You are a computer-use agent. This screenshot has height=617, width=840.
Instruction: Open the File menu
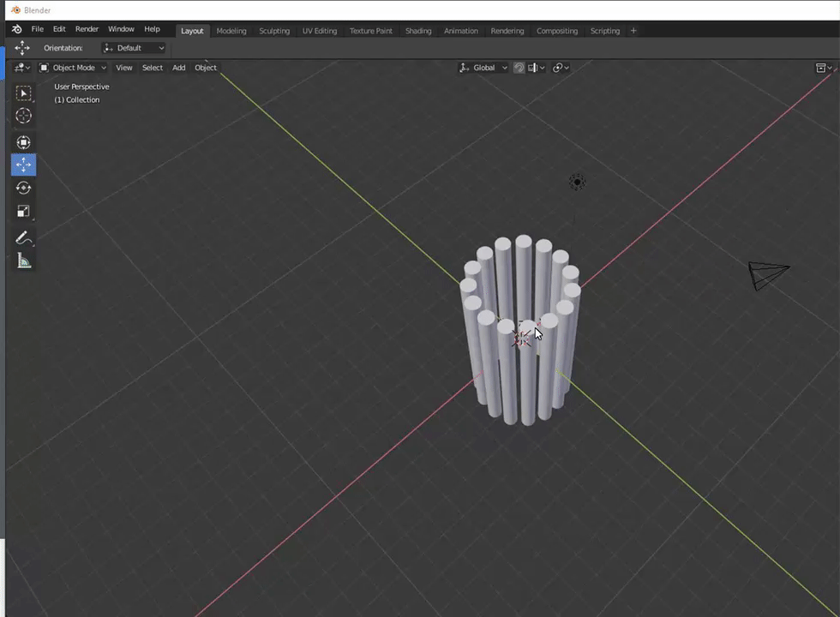pos(38,29)
